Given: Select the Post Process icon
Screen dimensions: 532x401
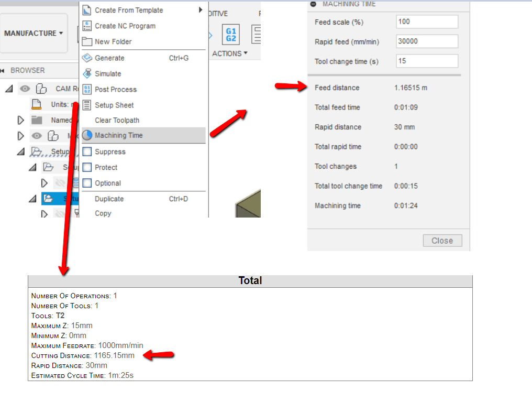Looking at the screenshot, I should [x=87, y=89].
